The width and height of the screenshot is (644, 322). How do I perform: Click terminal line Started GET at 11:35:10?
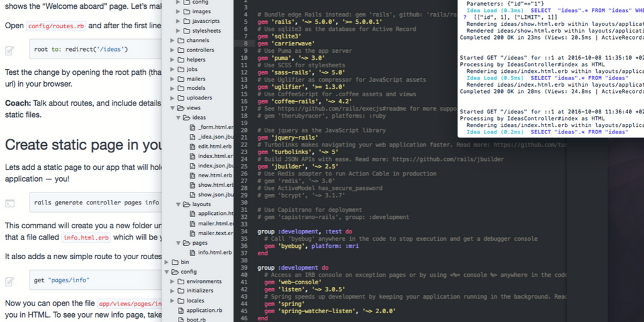tap(552, 58)
